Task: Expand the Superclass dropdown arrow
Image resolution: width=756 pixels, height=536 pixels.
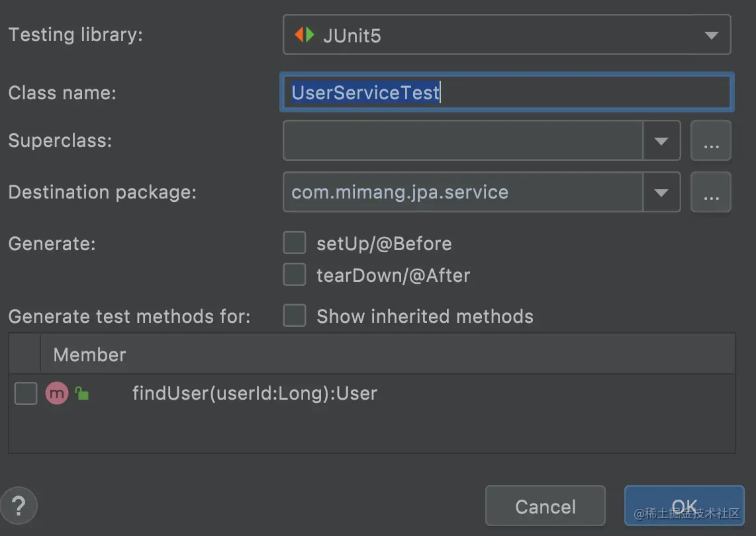Action: (661, 140)
